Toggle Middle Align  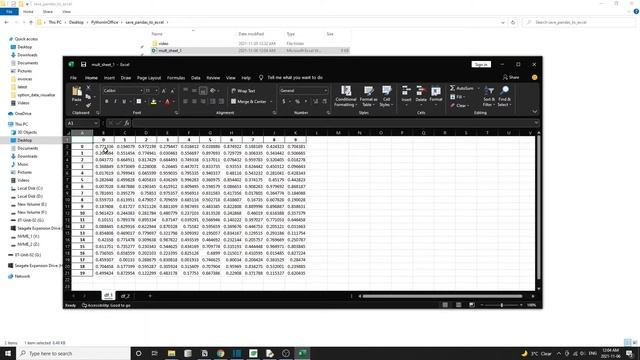pos(194,91)
